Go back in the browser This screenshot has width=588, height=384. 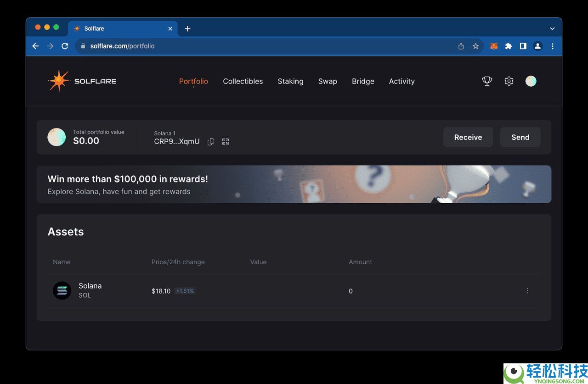pos(36,46)
